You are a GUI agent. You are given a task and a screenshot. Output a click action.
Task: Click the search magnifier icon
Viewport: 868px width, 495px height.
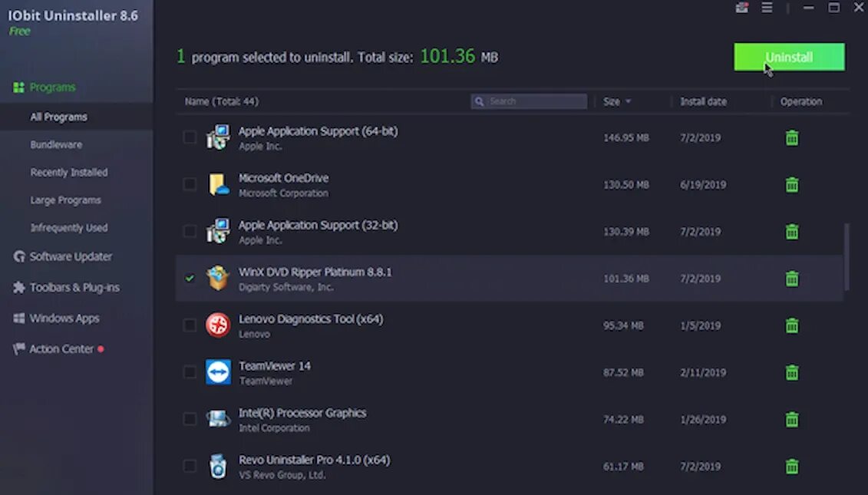tap(480, 101)
